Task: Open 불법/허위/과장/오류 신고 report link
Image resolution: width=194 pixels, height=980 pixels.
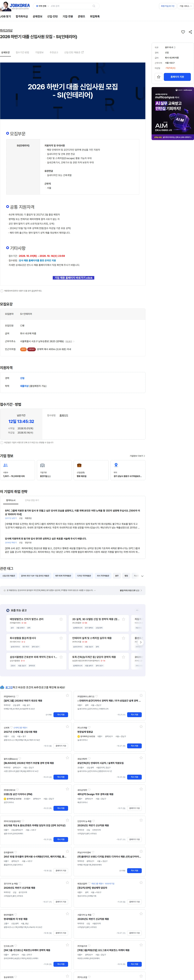Action: coord(131,590)
